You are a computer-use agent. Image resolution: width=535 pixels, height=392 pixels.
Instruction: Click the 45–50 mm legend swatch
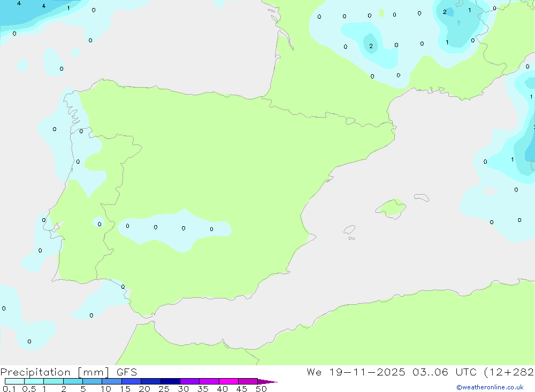point(248,381)
